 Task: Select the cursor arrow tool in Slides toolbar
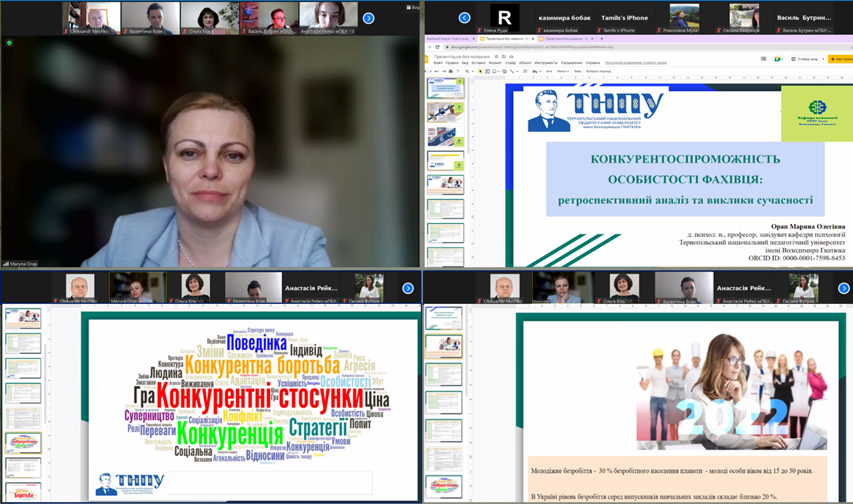(481, 71)
